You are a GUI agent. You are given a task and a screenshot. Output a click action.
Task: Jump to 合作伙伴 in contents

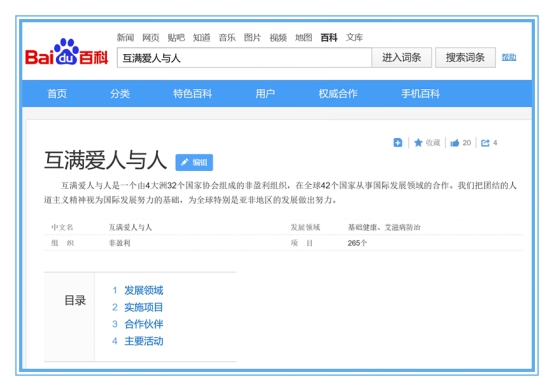(x=144, y=324)
